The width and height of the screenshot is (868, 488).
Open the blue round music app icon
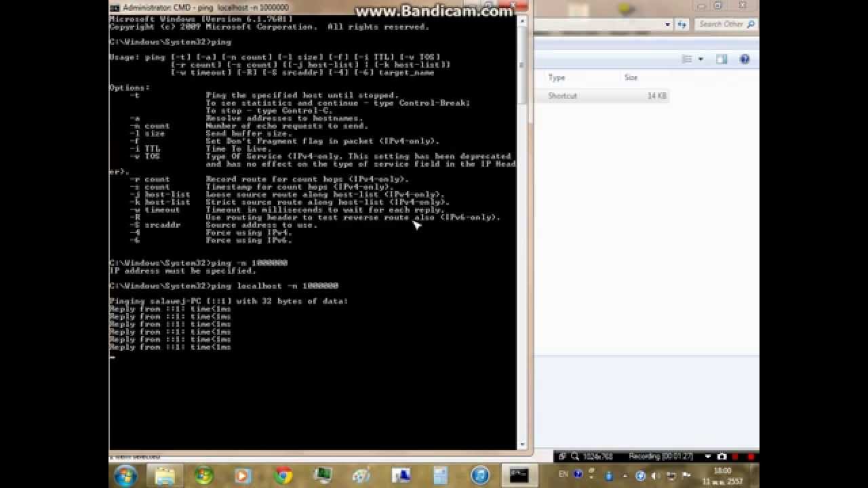point(480,476)
